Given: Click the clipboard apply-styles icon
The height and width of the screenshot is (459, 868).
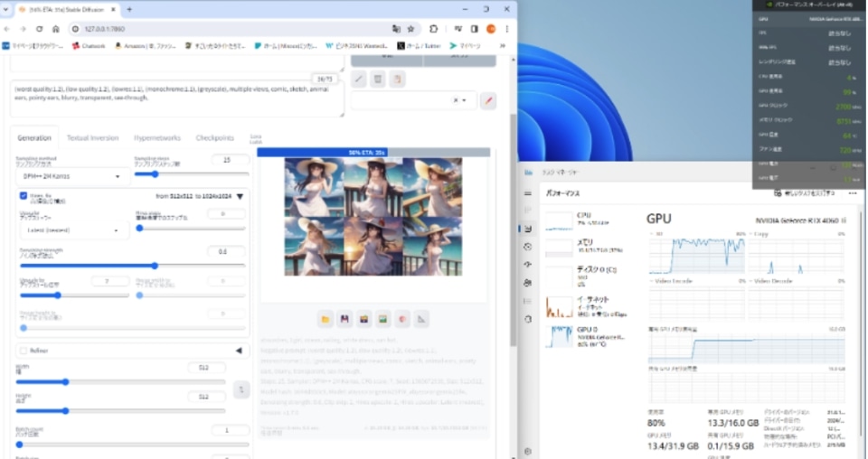Looking at the screenshot, I should pyautogui.click(x=397, y=80).
